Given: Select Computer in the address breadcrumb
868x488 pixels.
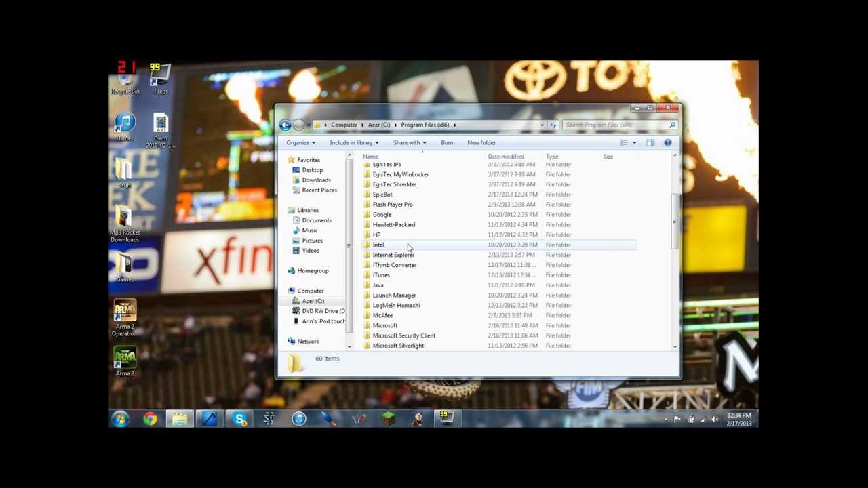Looking at the screenshot, I should pyautogui.click(x=344, y=125).
